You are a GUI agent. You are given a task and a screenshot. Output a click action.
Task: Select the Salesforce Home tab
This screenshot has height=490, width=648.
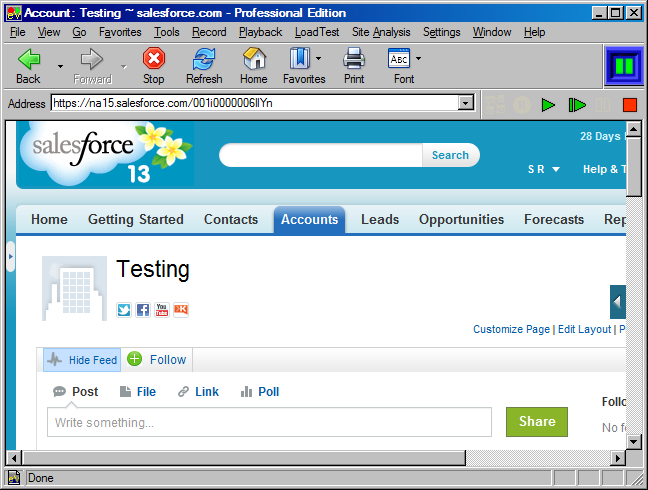(49, 219)
